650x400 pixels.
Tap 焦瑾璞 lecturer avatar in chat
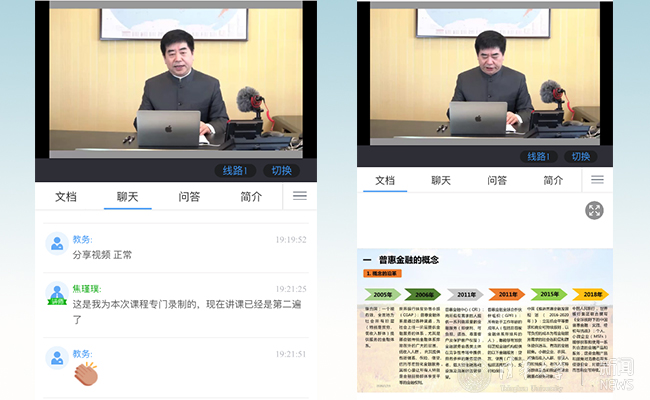tap(56, 294)
